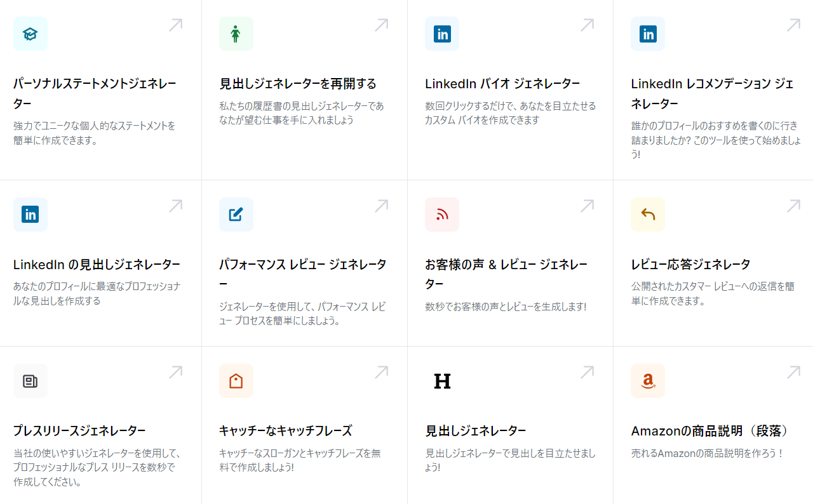Image resolution: width=813 pixels, height=504 pixels.
Task: Click description ジェネレーターを使用して、パフォーマンス レビュー…
Action: tap(302, 314)
